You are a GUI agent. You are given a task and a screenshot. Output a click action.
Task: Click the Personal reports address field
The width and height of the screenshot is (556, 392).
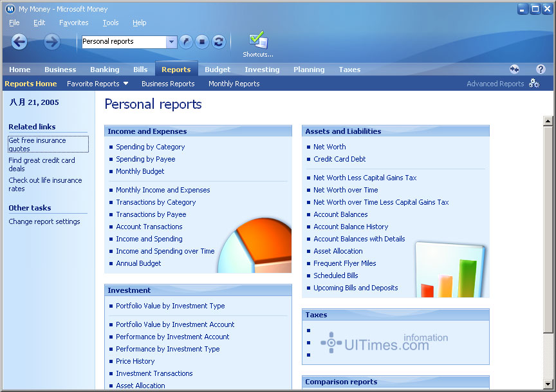point(124,42)
